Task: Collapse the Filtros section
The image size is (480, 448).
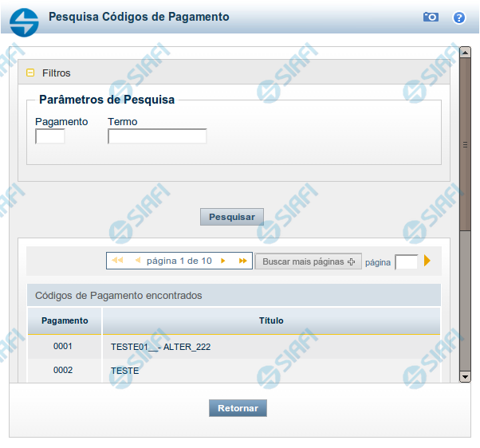Action: tap(31, 73)
